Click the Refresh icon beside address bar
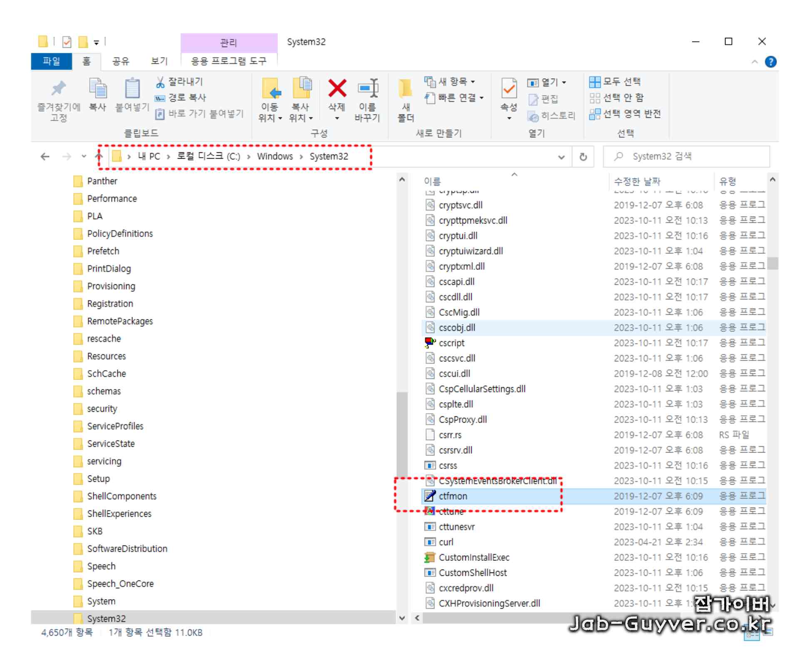 (x=583, y=157)
